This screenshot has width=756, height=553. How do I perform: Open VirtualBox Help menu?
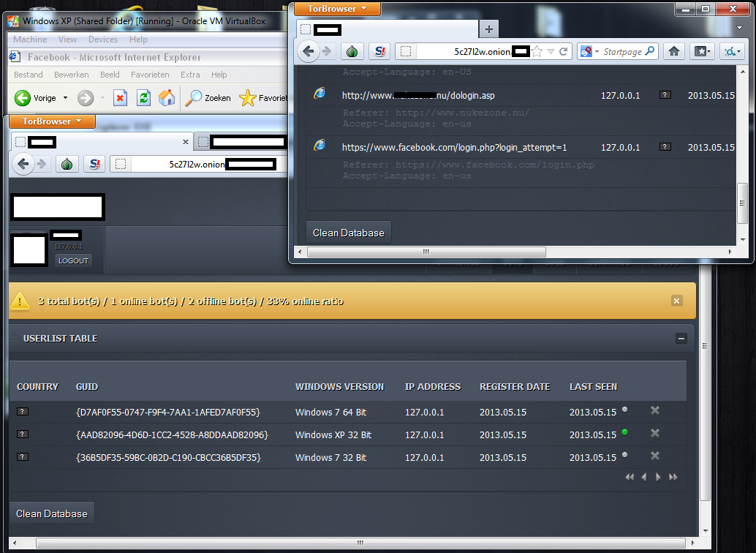(138, 39)
